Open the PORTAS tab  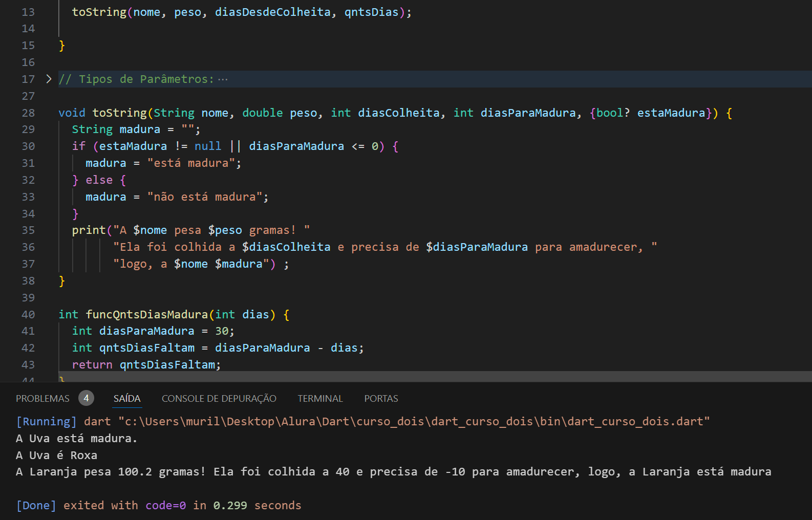[x=381, y=398]
